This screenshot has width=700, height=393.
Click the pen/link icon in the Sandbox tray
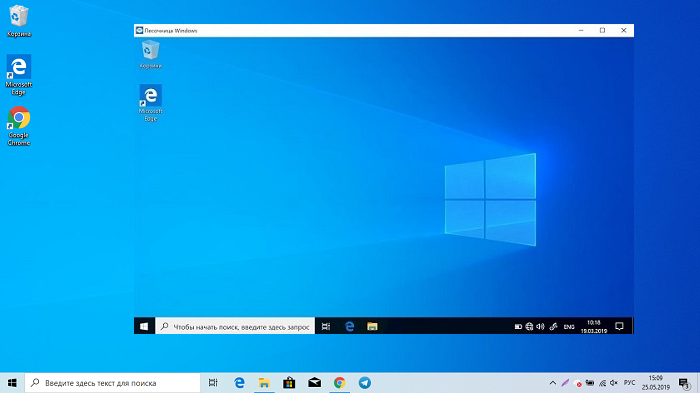click(554, 327)
